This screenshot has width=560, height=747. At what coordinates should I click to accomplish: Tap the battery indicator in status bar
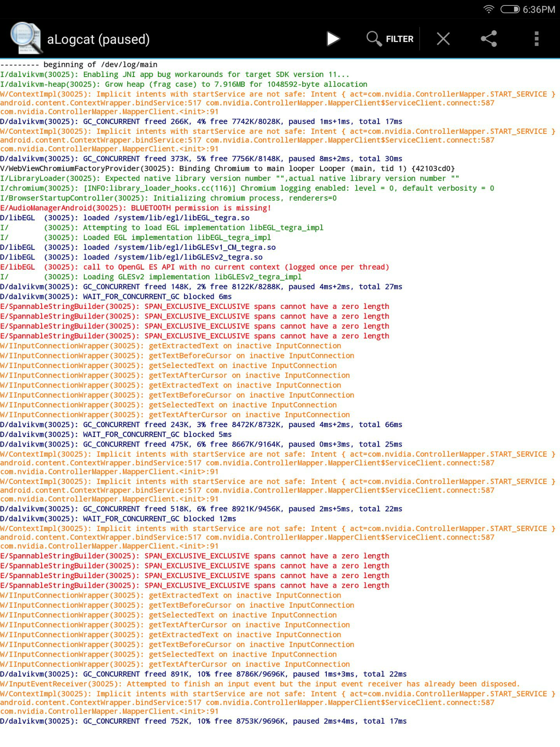click(x=510, y=9)
